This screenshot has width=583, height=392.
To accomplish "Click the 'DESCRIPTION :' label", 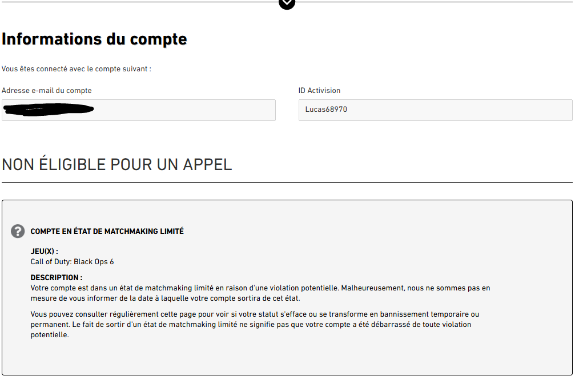I will pyautogui.click(x=57, y=277).
